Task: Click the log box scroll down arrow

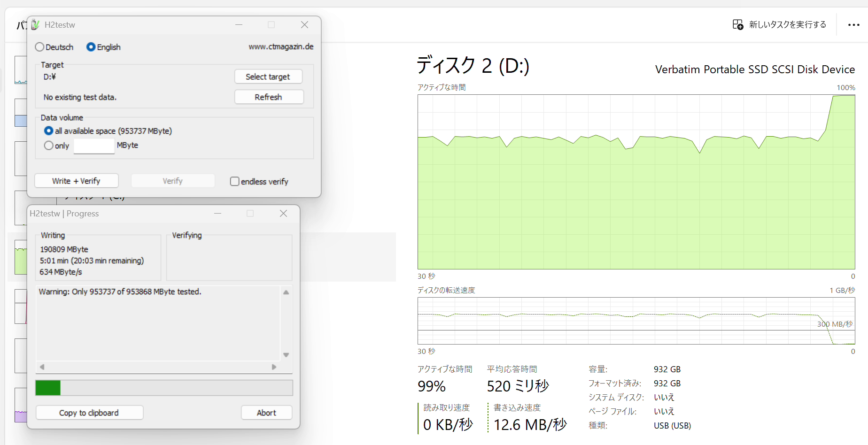Action: [x=286, y=355]
